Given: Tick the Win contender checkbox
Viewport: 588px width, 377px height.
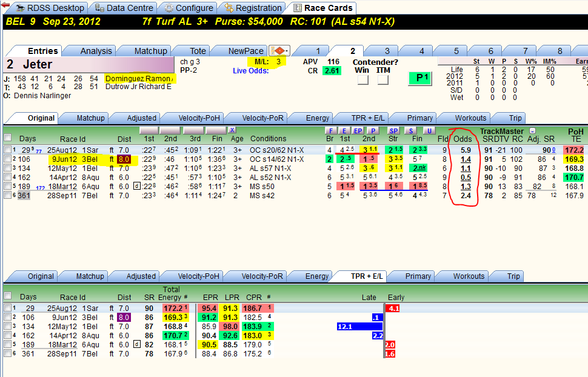Looking at the screenshot, I should click(362, 79).
